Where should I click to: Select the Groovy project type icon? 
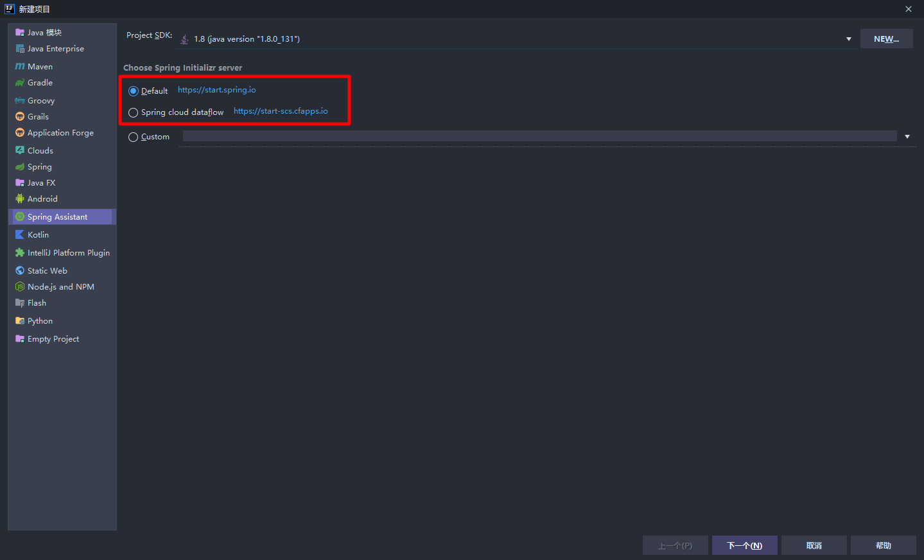pyautogui.click(x=20, y=100)
